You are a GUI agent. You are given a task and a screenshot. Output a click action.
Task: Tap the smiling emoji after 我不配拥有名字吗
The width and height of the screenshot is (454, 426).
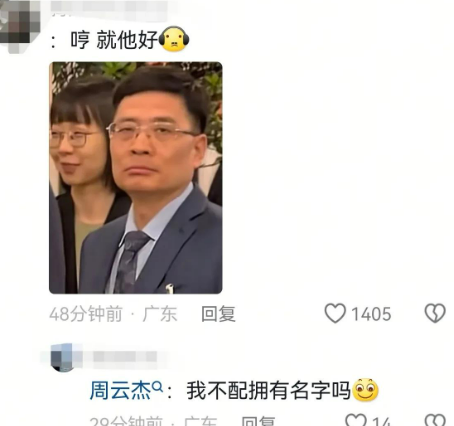pos(365,390)
